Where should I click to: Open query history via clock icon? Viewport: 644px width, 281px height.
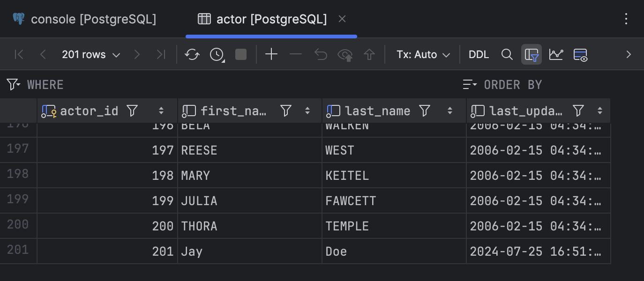coord(216,54)
